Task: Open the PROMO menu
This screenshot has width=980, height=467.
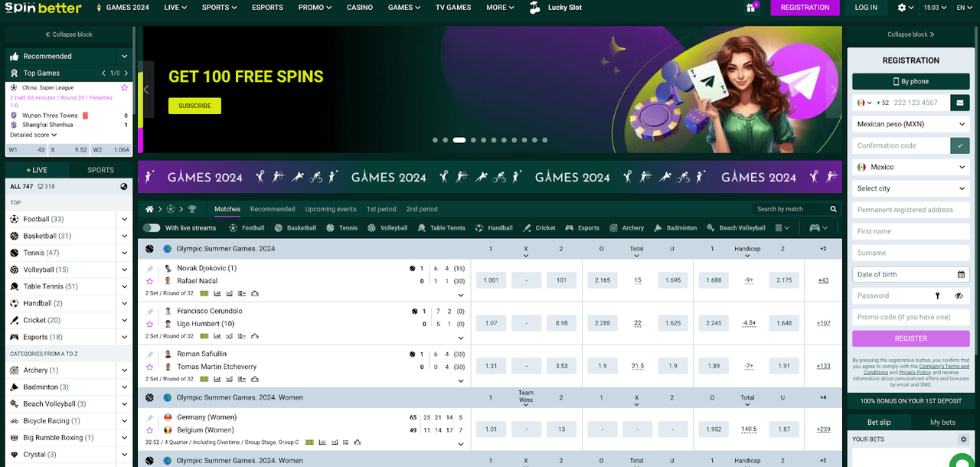Action: (315, 8)
